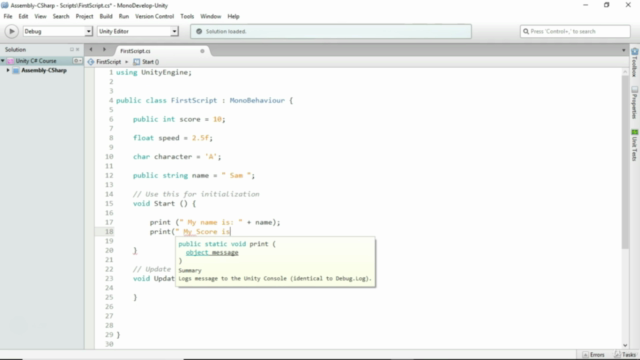Open the Run menu
Viewport: 640px width, 360px height.
124,16
